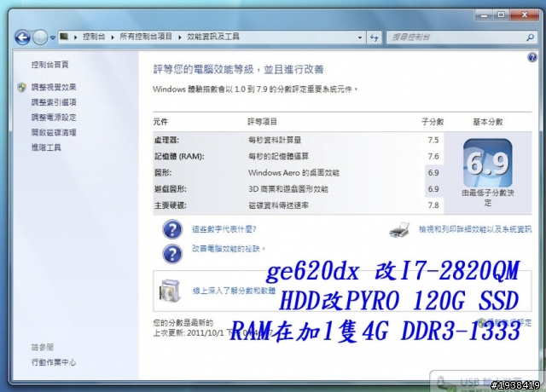Click 3D 商業和遊戲圖形效能 text
Image resolution: width=546 pixels, height=392 pixels.
point(288,189)
